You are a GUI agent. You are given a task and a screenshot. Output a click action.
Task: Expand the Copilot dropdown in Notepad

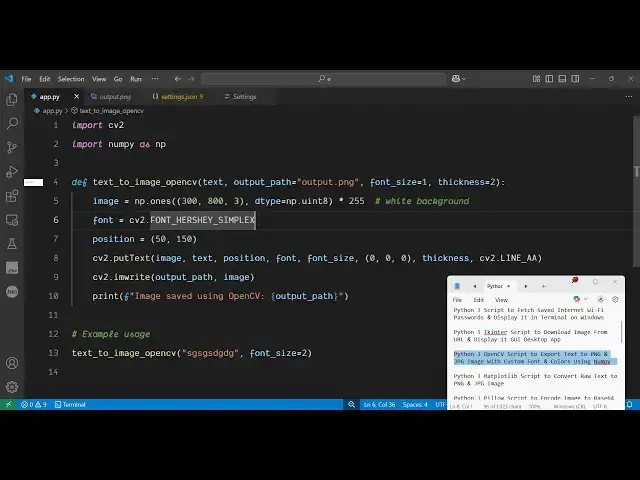coord(586,299)
